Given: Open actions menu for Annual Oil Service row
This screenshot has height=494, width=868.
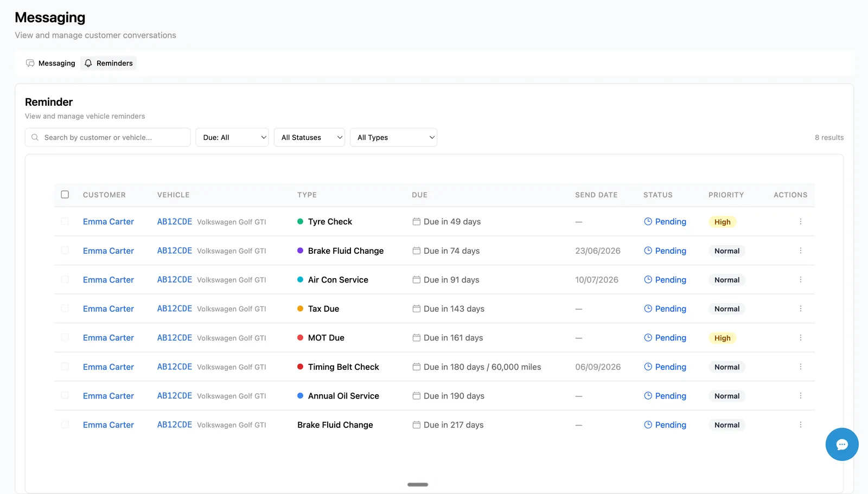Looking at the screenshot, I should pos(800,396).
